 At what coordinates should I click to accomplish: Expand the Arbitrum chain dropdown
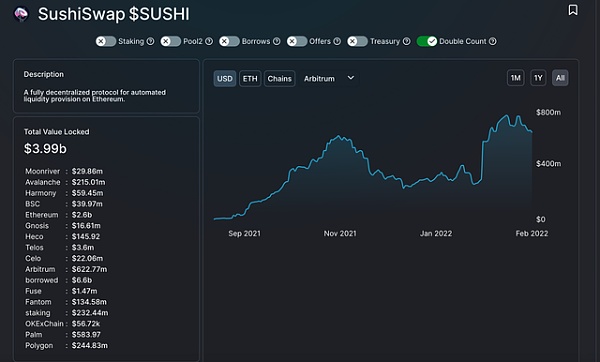[x=329, y=78]
